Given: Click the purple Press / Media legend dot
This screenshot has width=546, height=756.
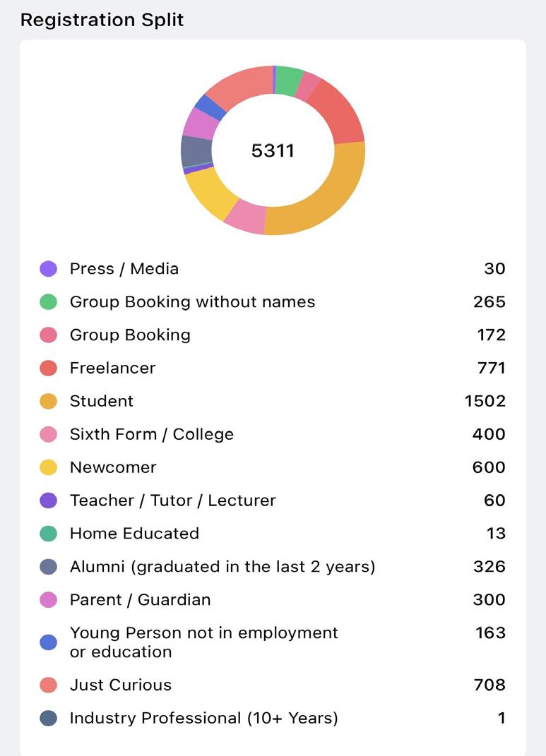Looking at the screenshot, I should pos(48,268).
